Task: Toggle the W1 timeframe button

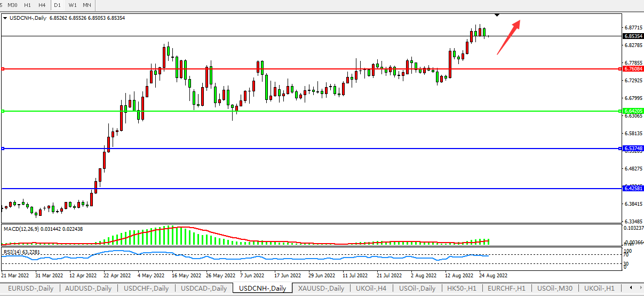Action: pos(73,5)
